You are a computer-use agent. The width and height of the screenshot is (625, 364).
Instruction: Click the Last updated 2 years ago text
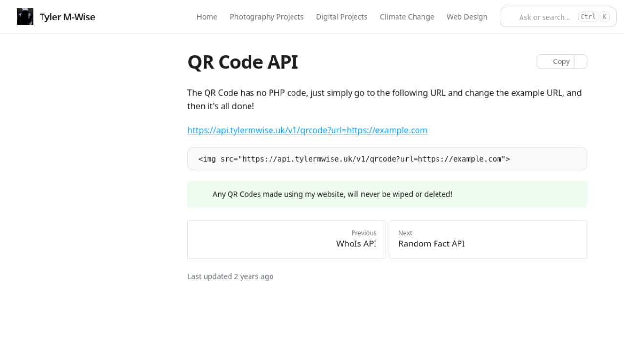tap(230, 276)
